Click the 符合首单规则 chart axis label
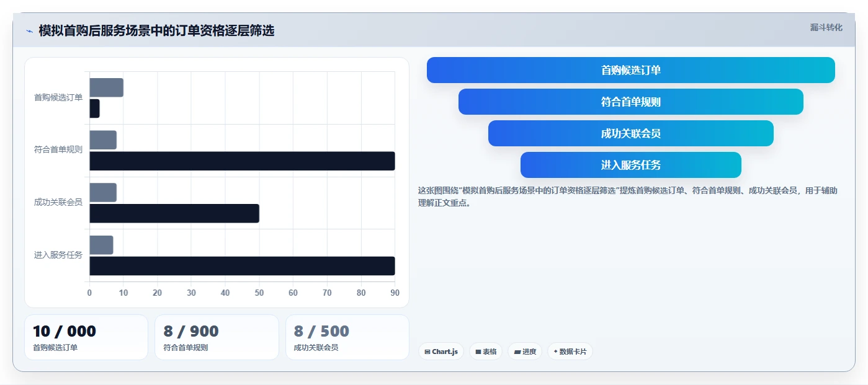868x385 pixels. coord(58,150)
